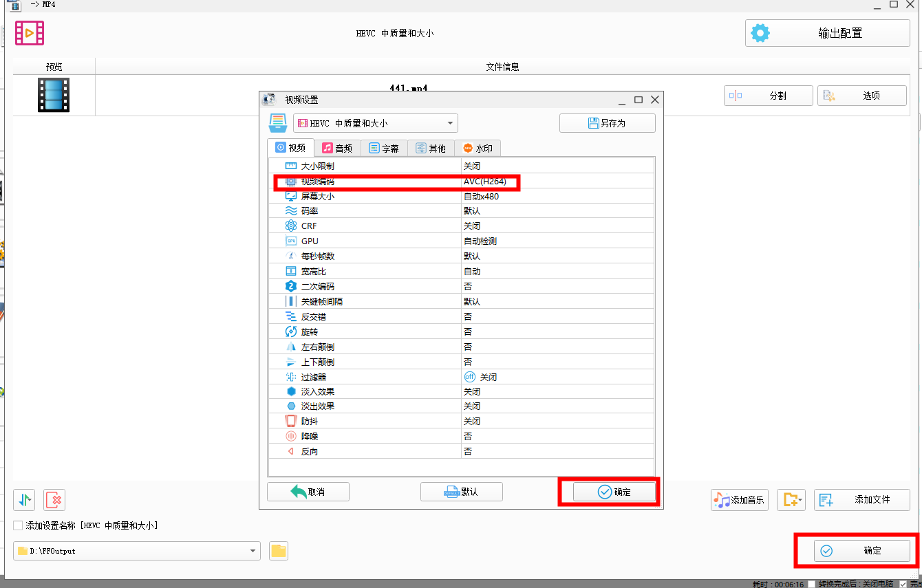This screenshot has width=922, height=588.
Task: Open the D:\FFOutput output path dropdown
Action: tap(137, 551)
